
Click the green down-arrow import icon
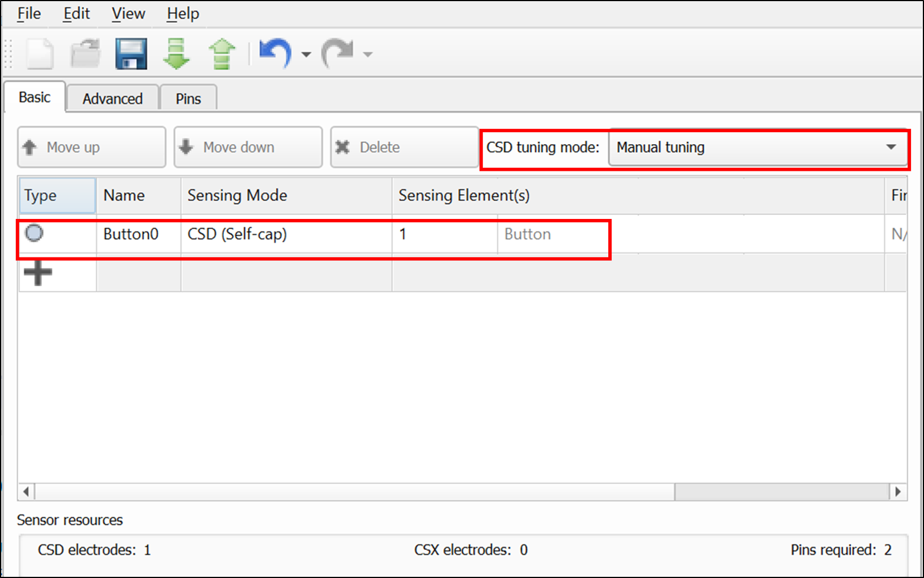point(176,54)
